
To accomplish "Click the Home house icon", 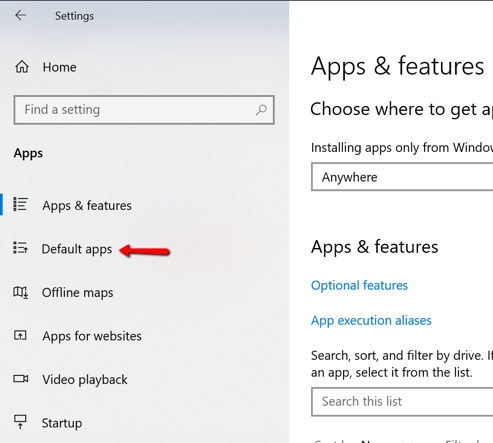I will [22, 67].
